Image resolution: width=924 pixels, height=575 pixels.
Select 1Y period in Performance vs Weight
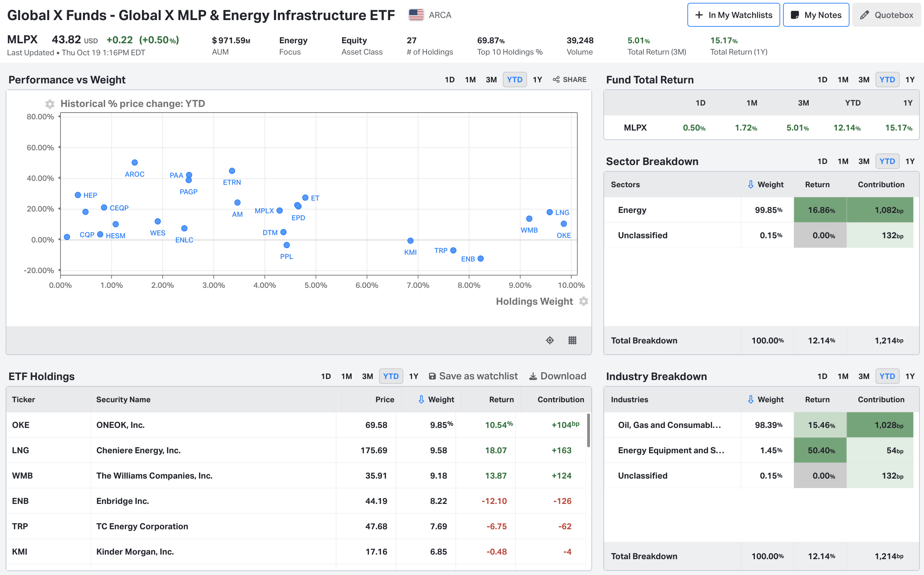coord(537,80)
